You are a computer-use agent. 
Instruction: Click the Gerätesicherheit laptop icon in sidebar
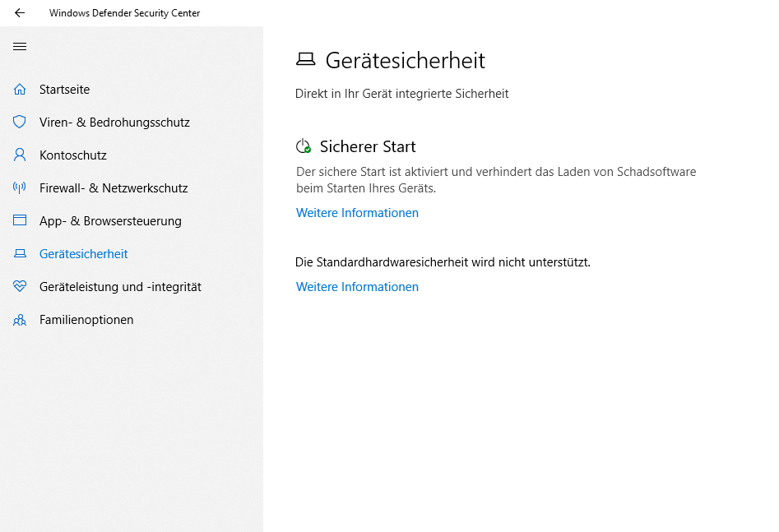pyautogui.click(x=20, y=254)
